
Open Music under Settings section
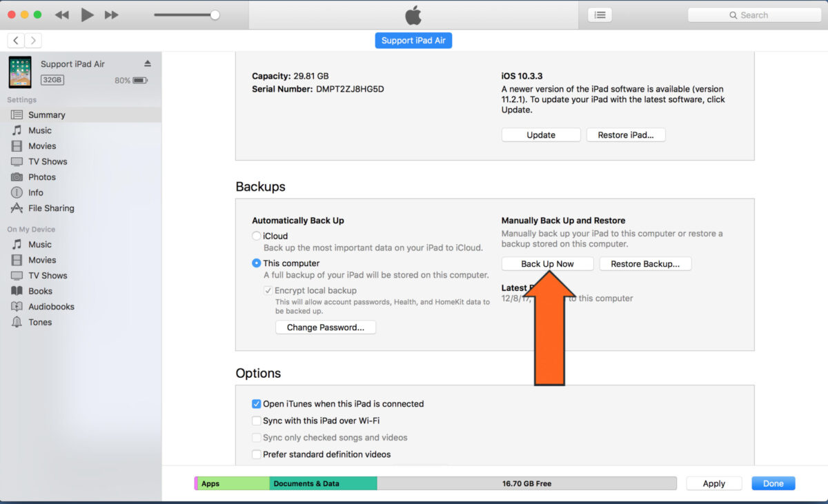point(81,130)
